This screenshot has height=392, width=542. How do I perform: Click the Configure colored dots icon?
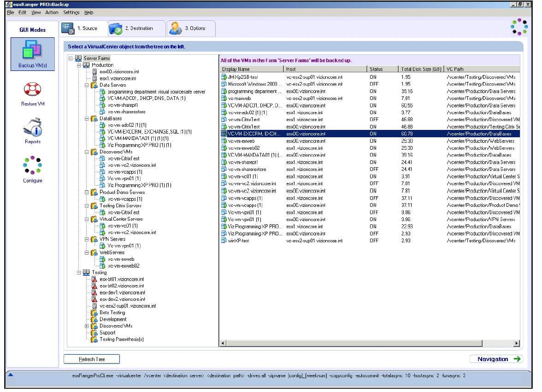click(x=32, y=165)
